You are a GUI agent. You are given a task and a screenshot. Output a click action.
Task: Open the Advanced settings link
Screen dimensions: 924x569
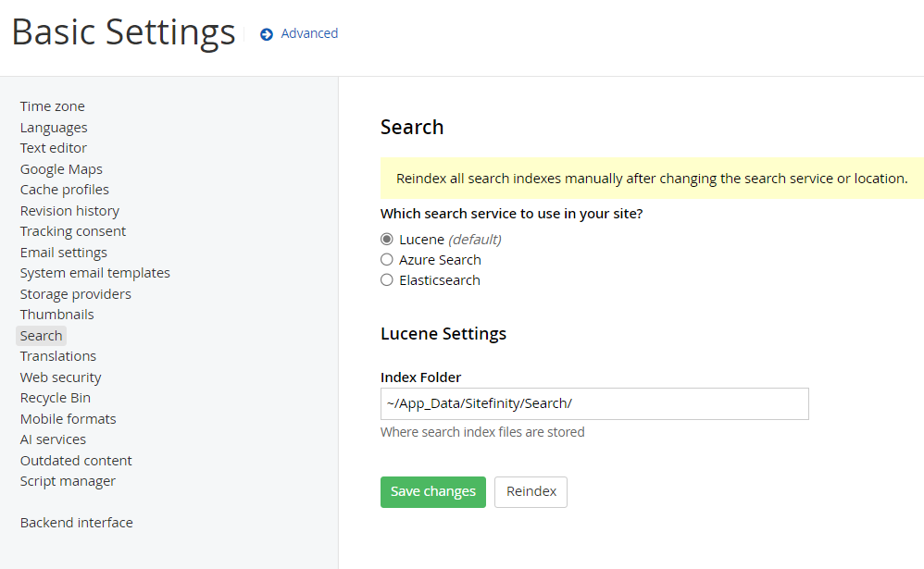coord(310,33)
